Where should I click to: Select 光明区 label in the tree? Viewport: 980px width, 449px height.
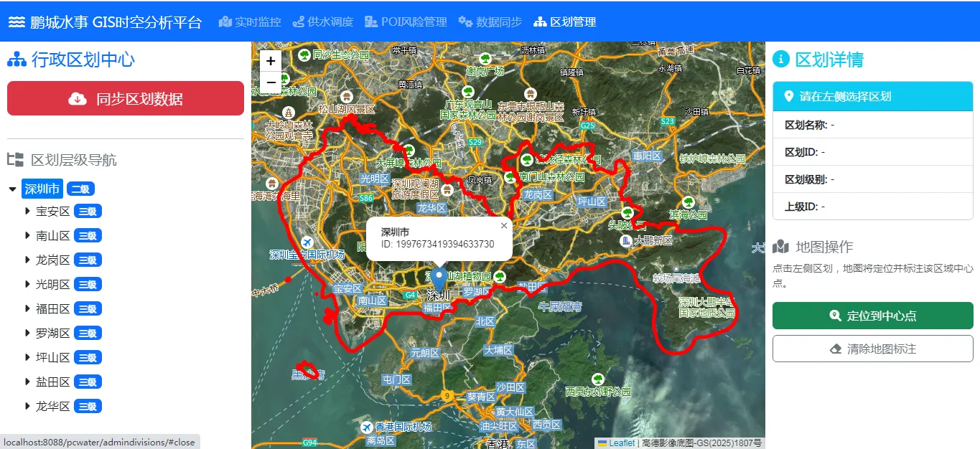53,284
